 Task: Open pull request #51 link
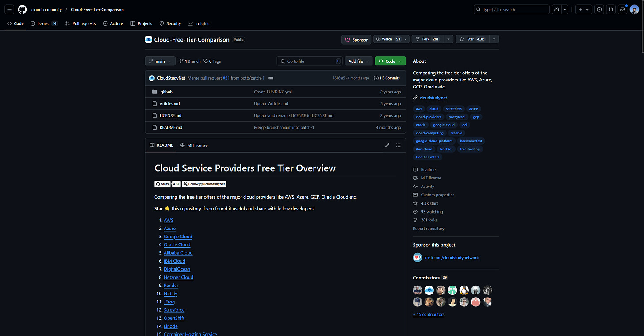226,78
